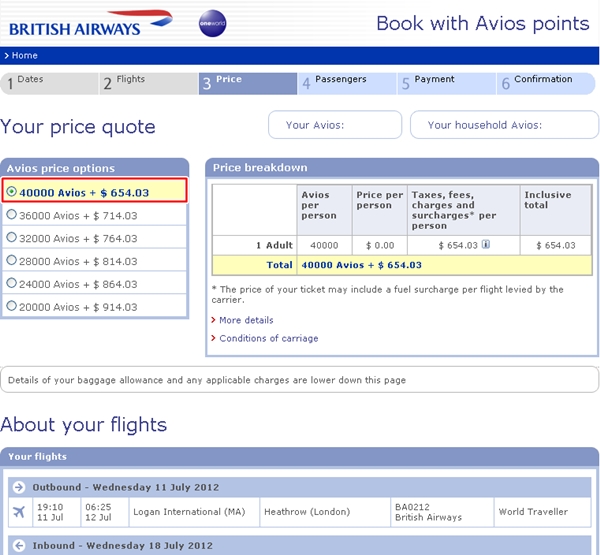Go to step 1 Dates
Image resolution: width=600 pixels, height=555 pixels.
coord(49,83)
